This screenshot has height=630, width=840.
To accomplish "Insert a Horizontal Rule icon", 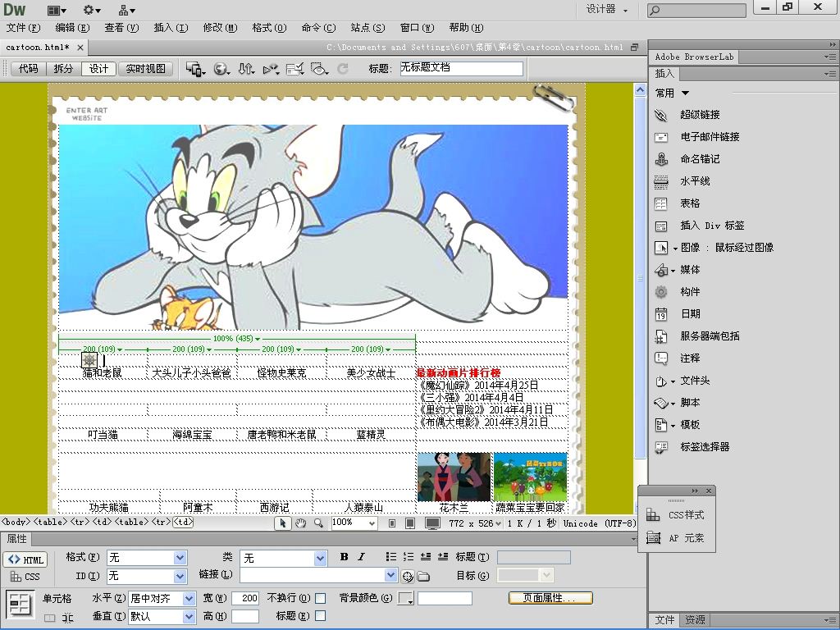I will pos(661,181).
